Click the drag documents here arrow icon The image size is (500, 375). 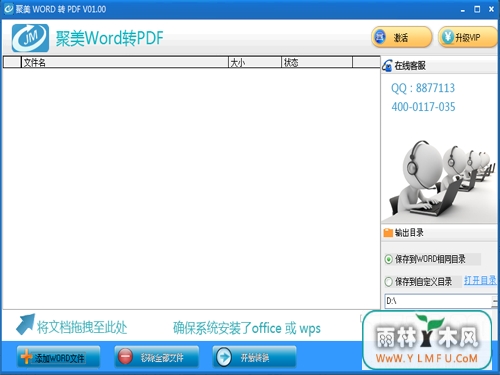26,324
